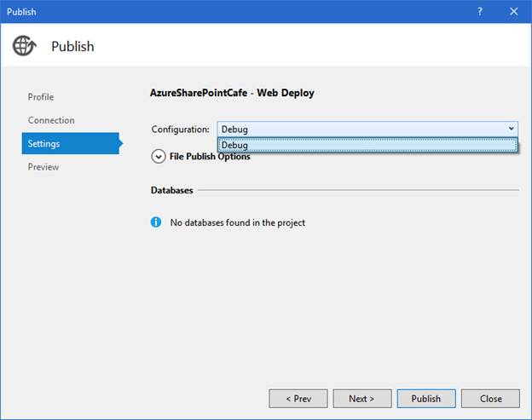Select the Settings step

click(71, 143)
